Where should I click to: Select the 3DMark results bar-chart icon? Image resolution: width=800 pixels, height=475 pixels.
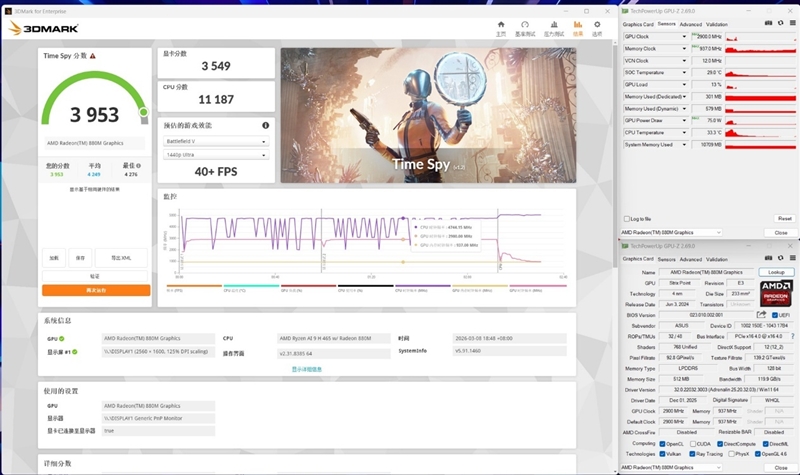578,24
